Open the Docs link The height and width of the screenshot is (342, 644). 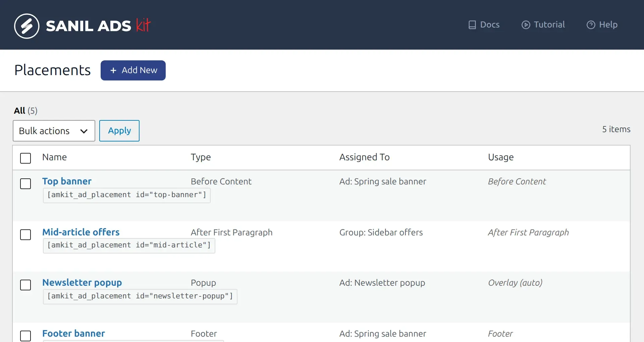(484, 25)
